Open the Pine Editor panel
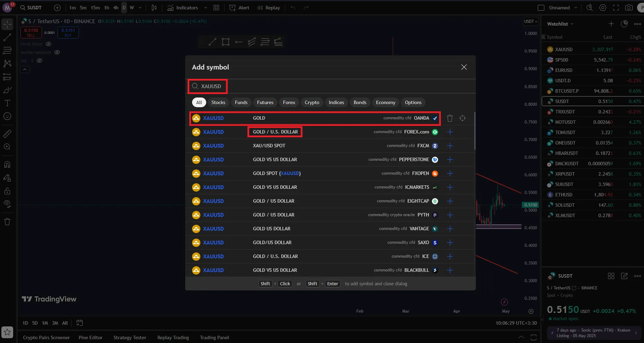The height and width of the screenshot is (343, 644). click(x=90, y=337)
